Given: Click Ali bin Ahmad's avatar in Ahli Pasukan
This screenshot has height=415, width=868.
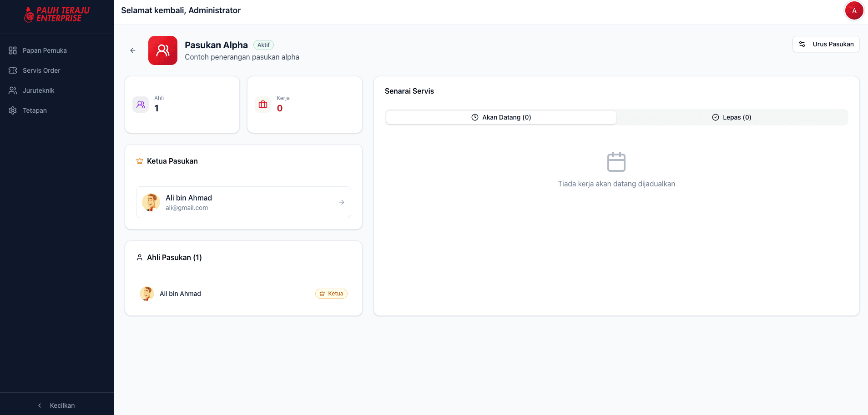Looking at the screenshot, I should (x=146, y=294).
